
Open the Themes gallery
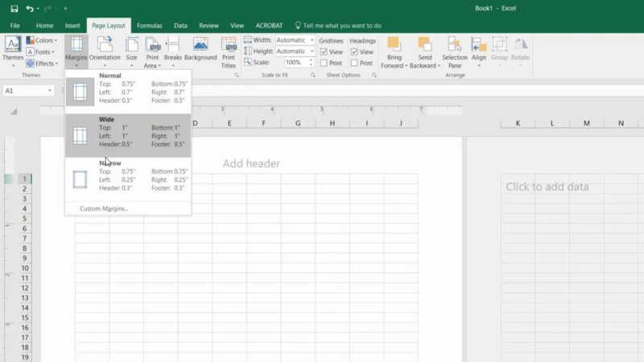click(x=13, y=52)
